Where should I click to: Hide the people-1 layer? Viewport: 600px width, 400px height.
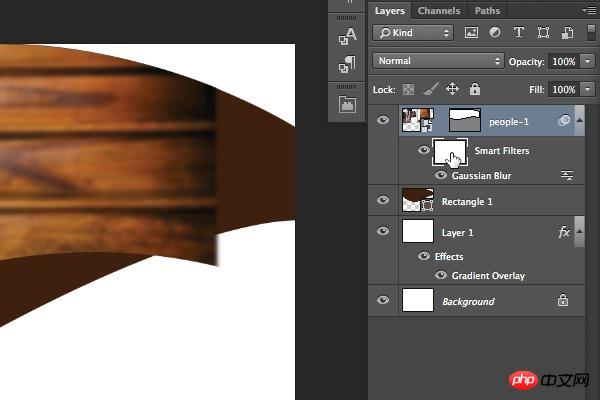(x=383, y=120)
